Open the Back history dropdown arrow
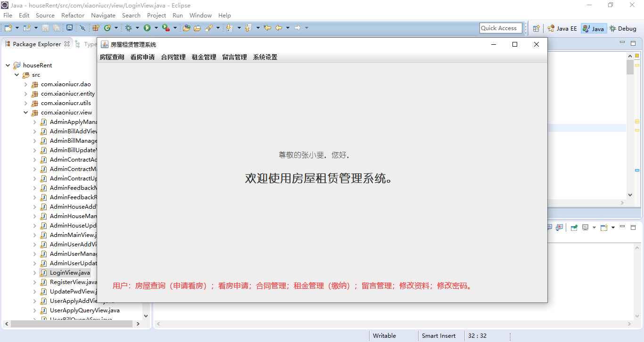 click(288, 28)
